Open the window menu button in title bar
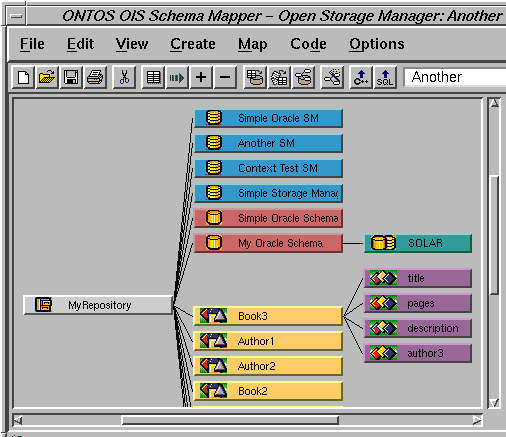Screen dimensions: 506x437 point(17,16)
